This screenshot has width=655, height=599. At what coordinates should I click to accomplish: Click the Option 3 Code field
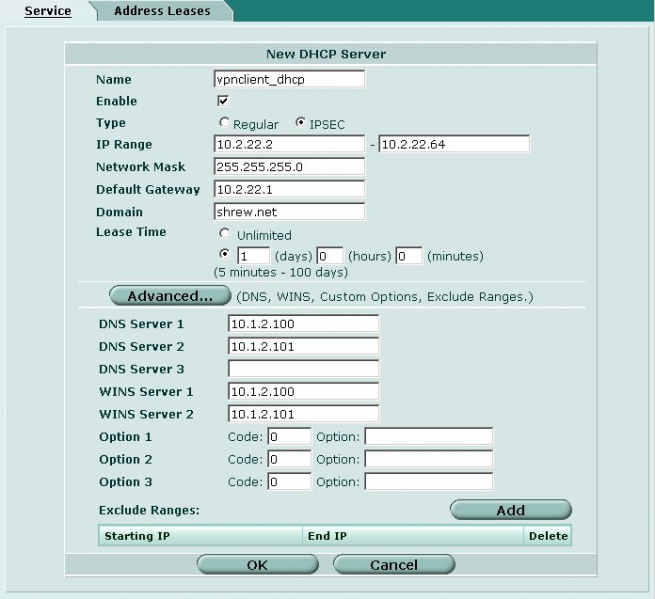point(289,482)
